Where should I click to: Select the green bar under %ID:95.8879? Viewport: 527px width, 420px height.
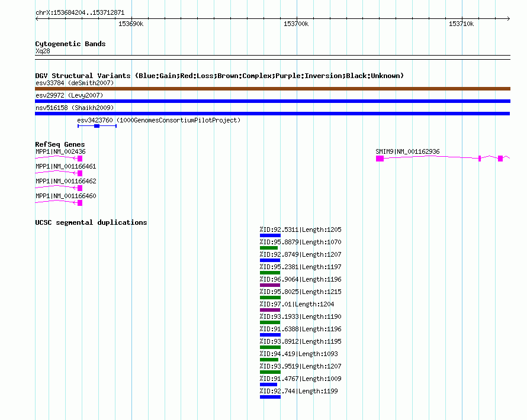[x=269, y=248]
